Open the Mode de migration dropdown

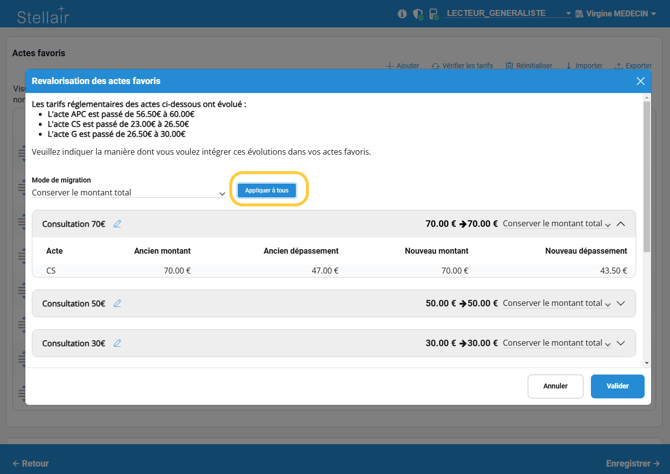tap(128, 193)
